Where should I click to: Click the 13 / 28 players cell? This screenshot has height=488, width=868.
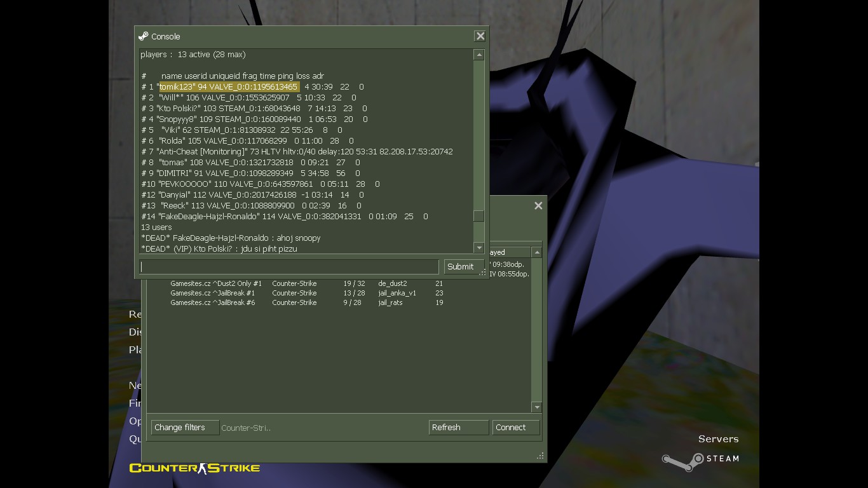(x=354, y=293)
